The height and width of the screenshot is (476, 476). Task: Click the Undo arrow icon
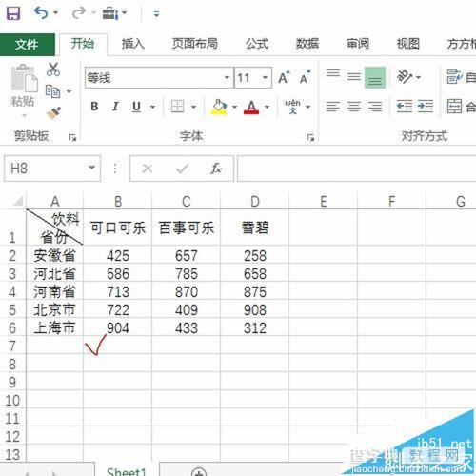[41, 13]
